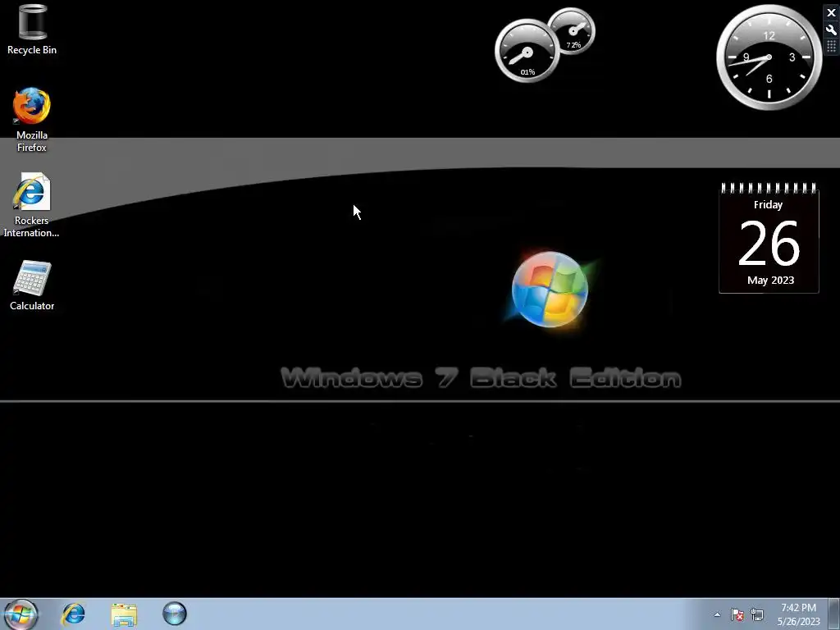
Task: Click the analog clock gadget face
Action: (x=769, y=57)
